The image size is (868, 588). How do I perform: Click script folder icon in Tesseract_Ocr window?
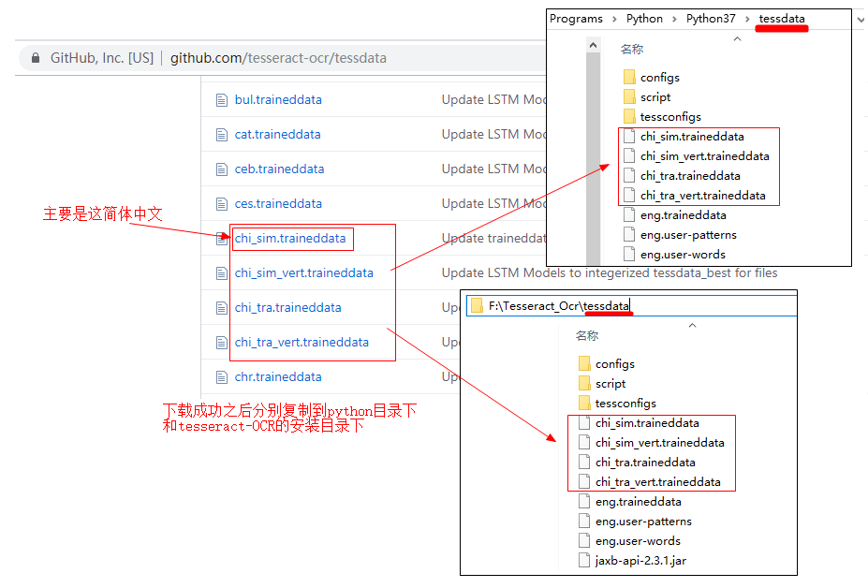coord(584,383)
